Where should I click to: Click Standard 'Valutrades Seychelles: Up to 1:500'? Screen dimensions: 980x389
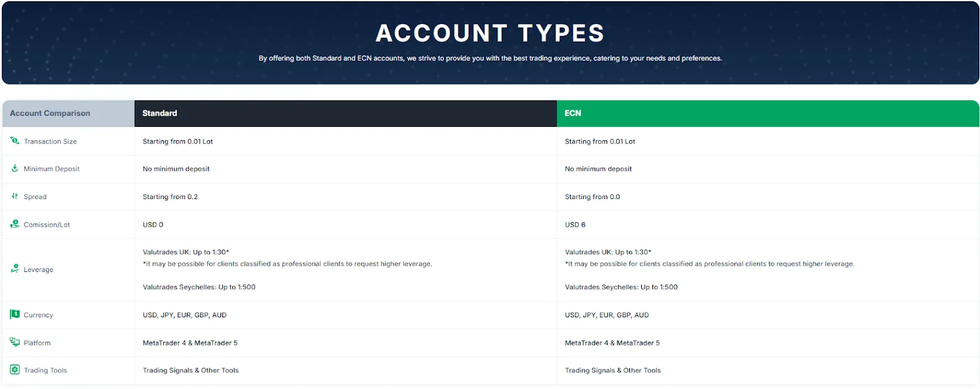coord(199,287)
